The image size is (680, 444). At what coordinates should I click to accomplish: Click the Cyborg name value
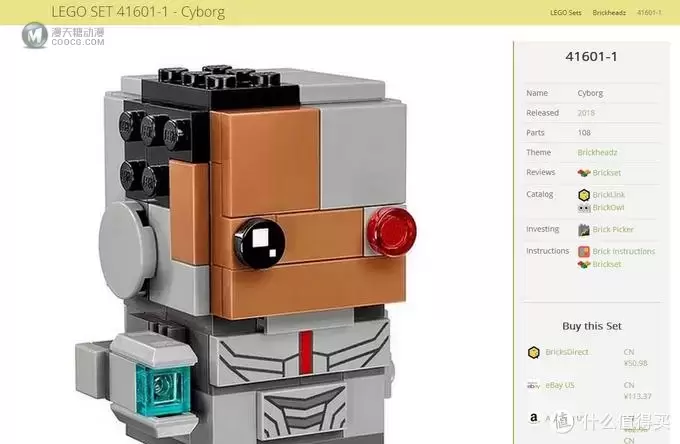coord(590,93)
